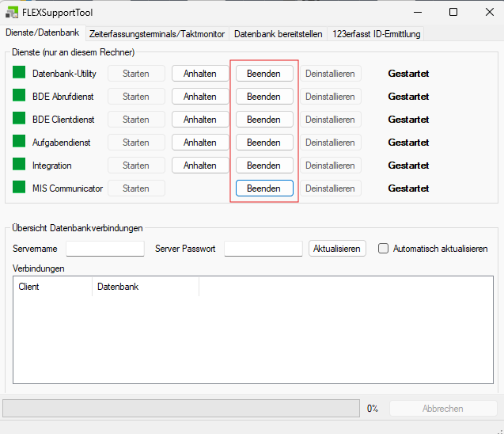Viewport: 504px width, 434px height.
Task: Click the green status square for Datenbank-Utility
Action: coord(19,73)
